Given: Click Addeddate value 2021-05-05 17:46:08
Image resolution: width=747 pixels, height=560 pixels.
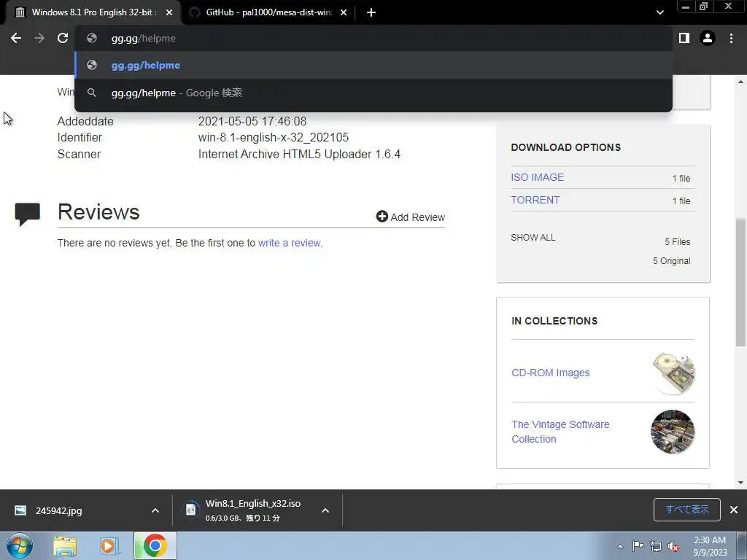Looking at the screenshot, I should pos(252,122).
